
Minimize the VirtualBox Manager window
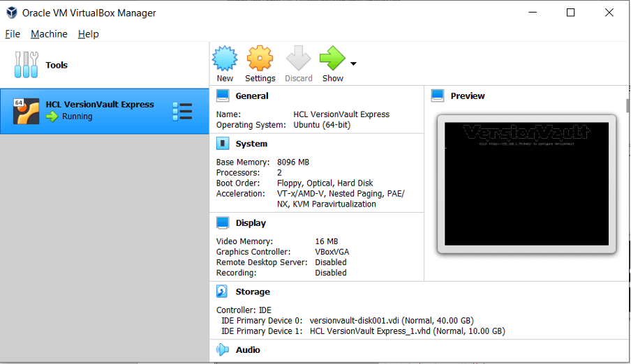pos(533,13)
